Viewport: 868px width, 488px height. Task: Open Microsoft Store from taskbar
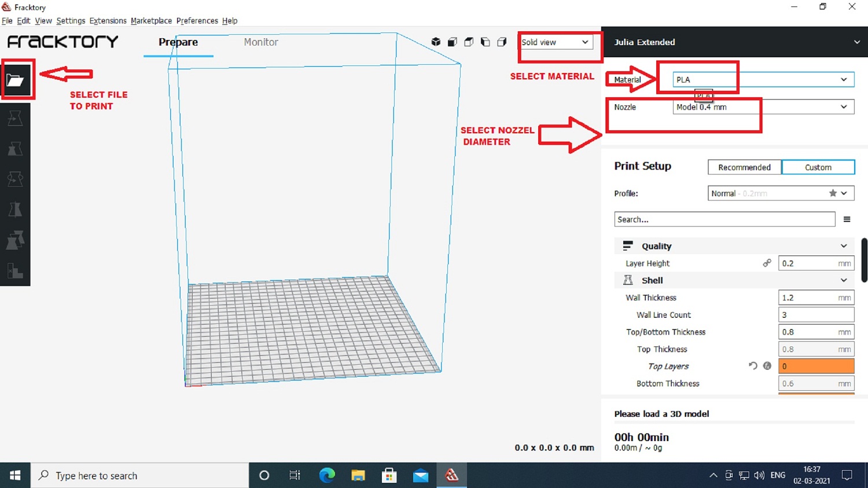tap(389, 475)
